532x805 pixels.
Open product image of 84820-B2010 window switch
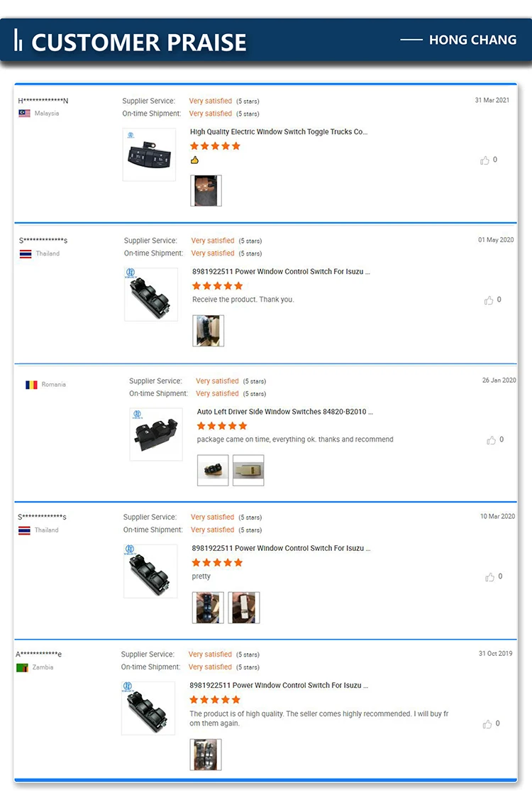156,434
